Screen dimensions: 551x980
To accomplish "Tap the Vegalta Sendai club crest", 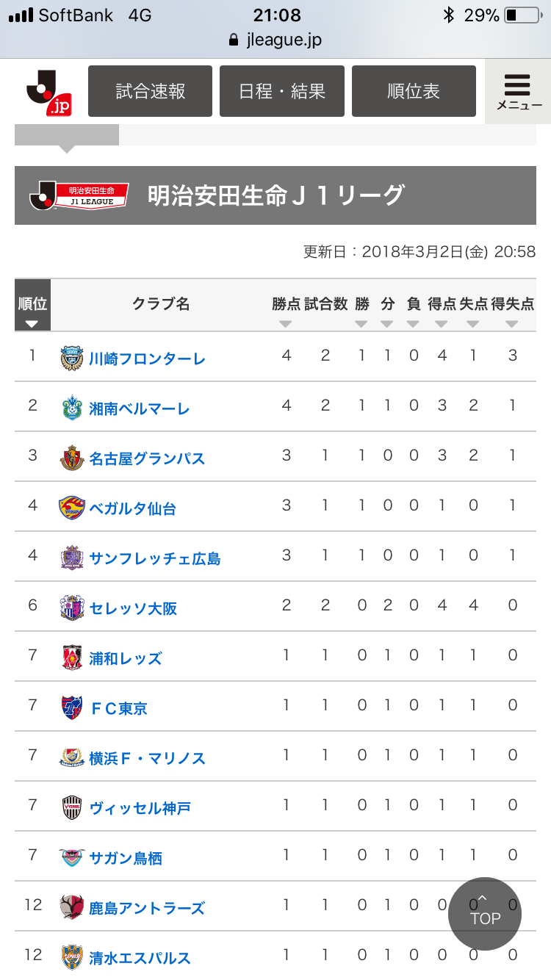I will (72, 508).
